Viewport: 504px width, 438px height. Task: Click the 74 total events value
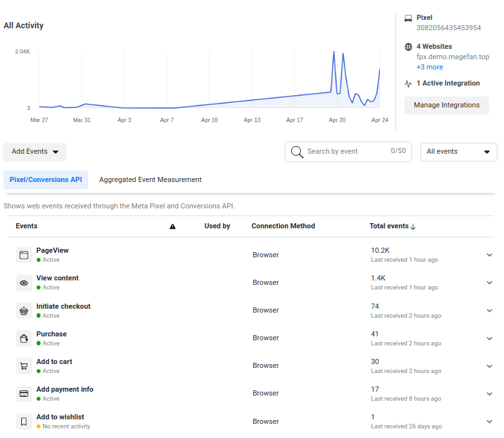[375, 306]
